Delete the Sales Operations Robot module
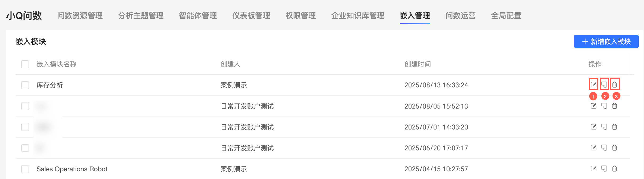This screenshot has height=179, width=644. point(615,168)
